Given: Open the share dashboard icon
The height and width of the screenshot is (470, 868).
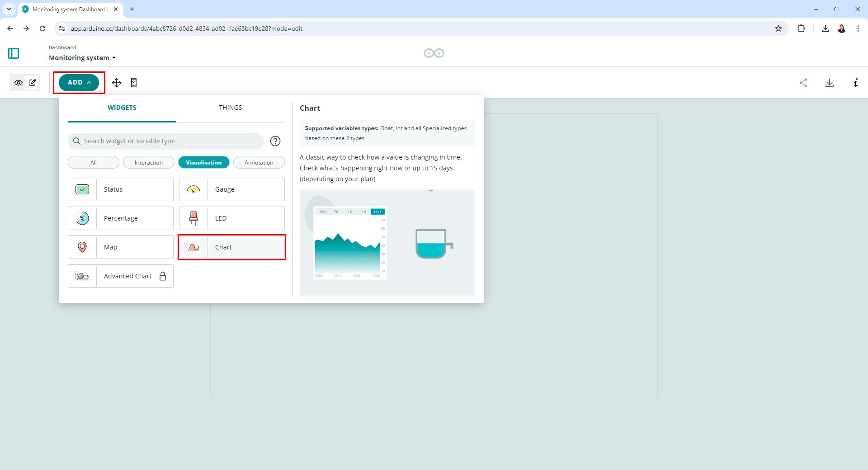Looking at the screenshot, I should [803, 83].
